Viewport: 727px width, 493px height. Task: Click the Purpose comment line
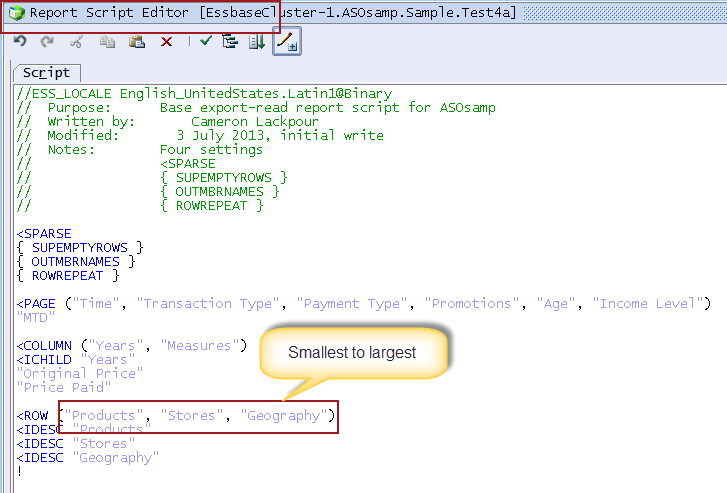tap(256, 108)
